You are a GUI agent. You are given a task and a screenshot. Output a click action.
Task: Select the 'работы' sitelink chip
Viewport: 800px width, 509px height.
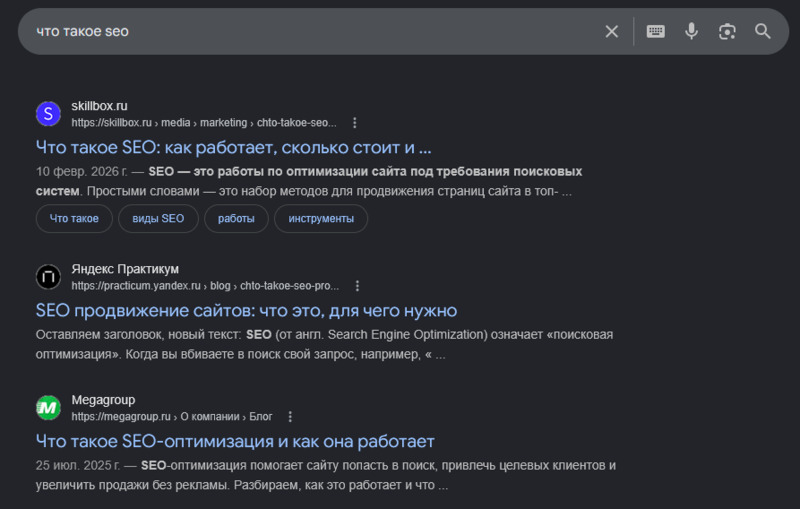[x=236, y=218]
